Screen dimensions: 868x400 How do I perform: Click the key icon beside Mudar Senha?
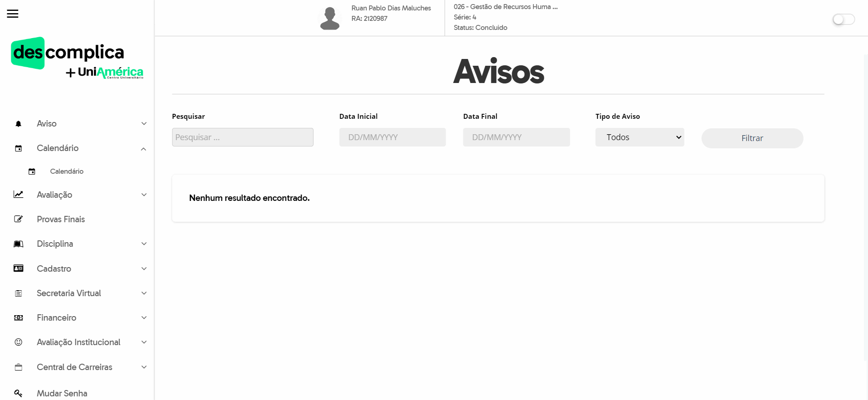[19, 393]
